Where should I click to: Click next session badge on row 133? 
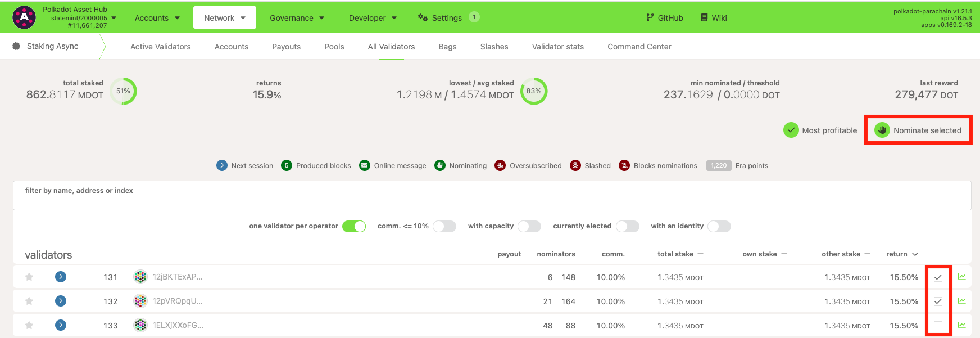pos(61,325)
